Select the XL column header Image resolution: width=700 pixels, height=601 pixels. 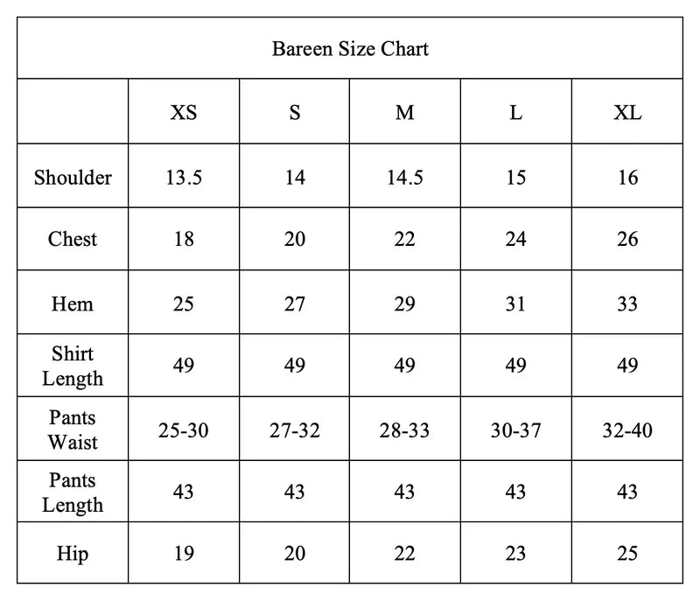pyautogui.click(x=627, y=113)
